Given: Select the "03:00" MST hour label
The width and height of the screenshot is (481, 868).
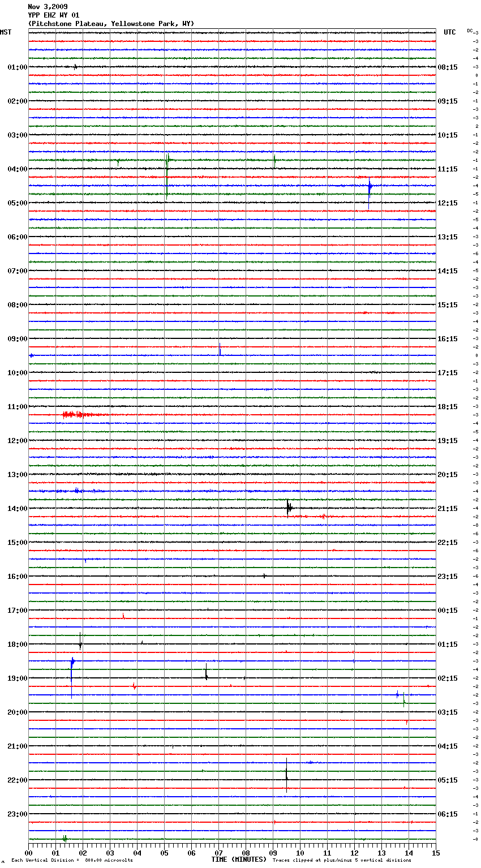Looking at the screenshot, I should [18, 135].
